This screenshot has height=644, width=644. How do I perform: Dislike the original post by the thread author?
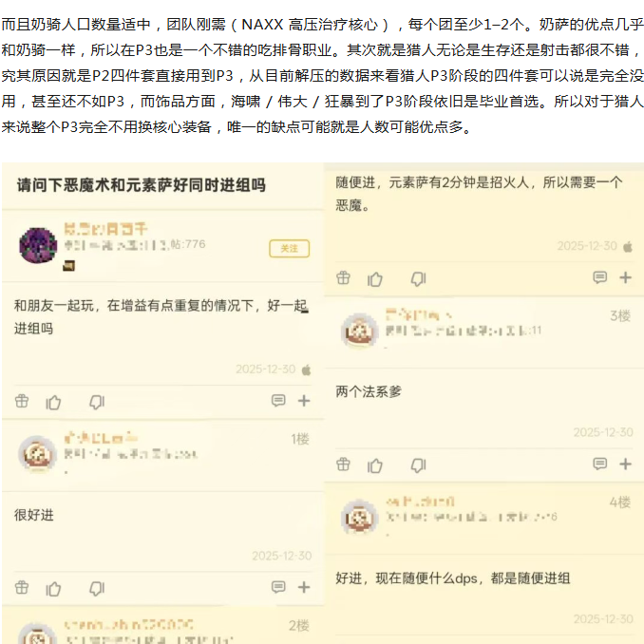click(x=97, y=403)
